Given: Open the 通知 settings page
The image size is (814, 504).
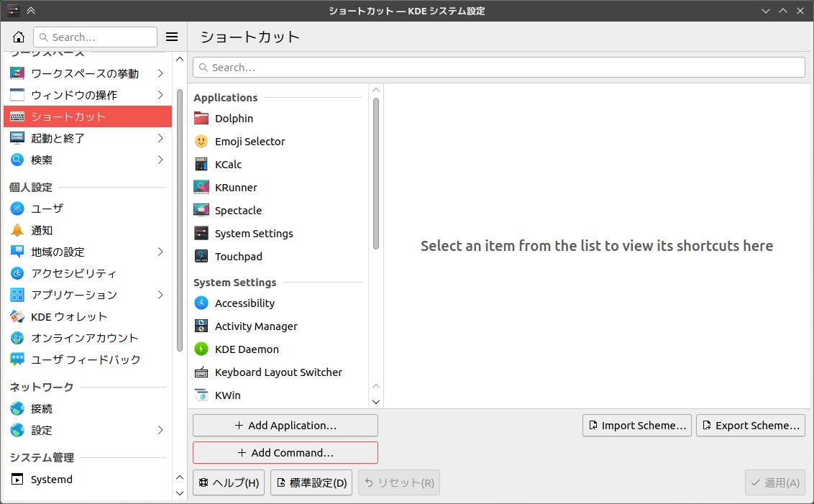Looking at the screenshot, I should [x=88, y=230].
